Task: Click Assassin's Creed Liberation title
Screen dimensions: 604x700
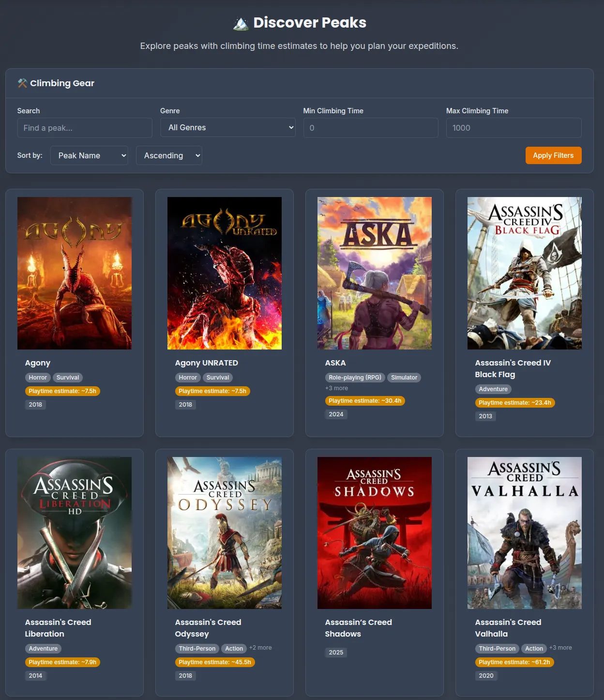Action: pos(58,628)
